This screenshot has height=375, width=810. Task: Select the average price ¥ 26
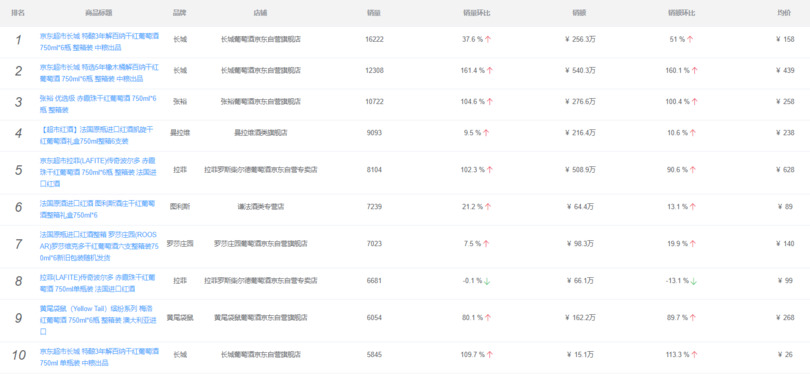(785, 355)
